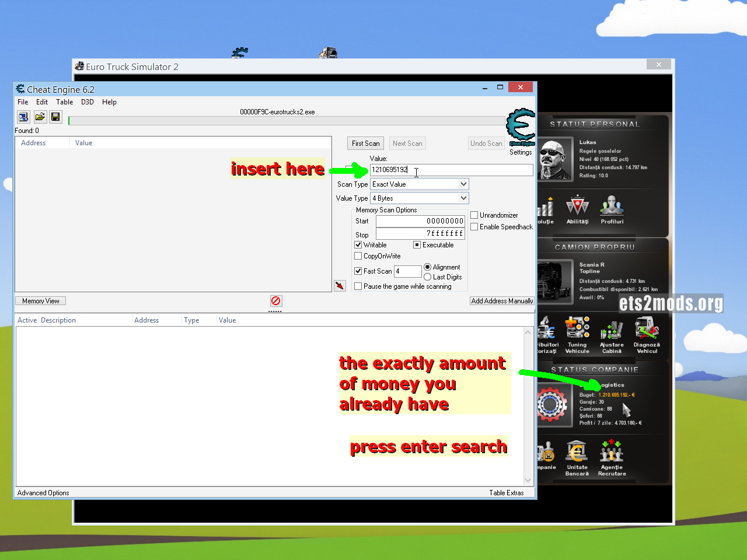Click the save floppy disk icon
Image resolution: width=747 pixels, height=560 pixels.
click(x=55, y=117)
